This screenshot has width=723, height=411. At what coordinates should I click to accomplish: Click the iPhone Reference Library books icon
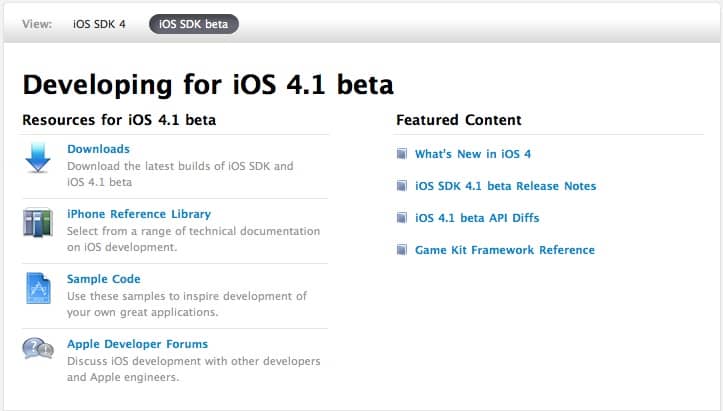[x=38, y=222]
